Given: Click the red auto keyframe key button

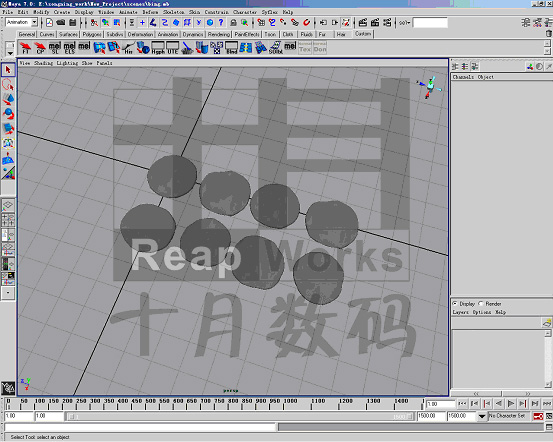Looking at the screenshot, I should click(x=538, y=416).
